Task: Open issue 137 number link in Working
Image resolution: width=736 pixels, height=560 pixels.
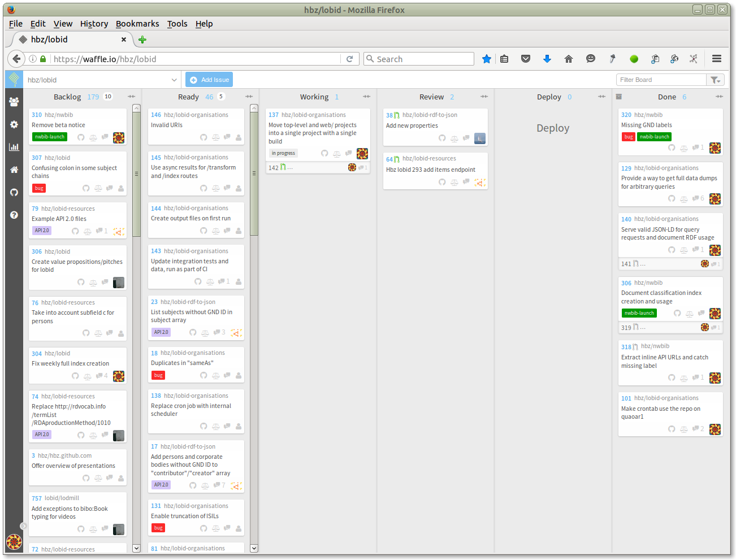Action: tap(274, 115)
